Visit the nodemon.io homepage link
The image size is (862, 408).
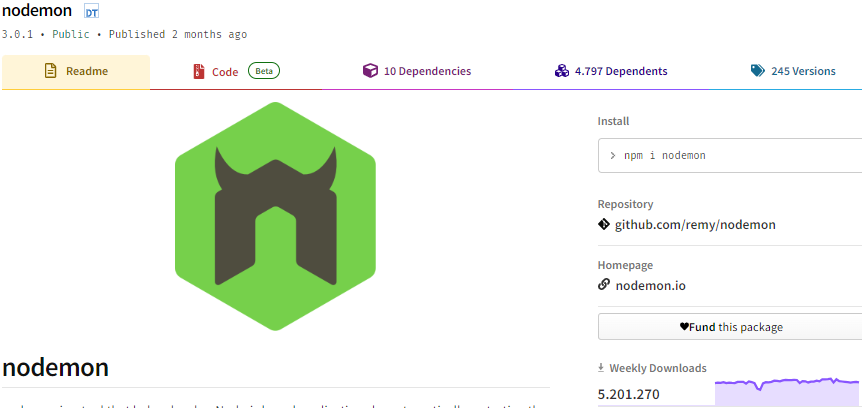point(650,285)
